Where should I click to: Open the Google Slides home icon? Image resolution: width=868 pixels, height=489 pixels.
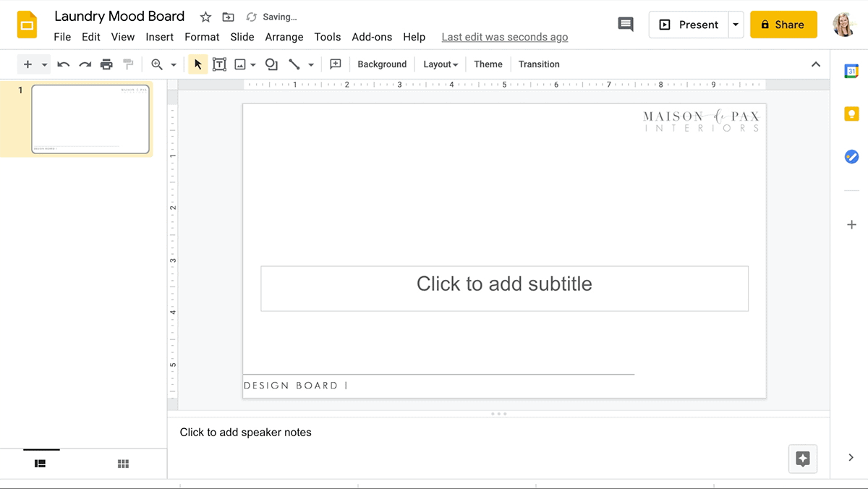point(27,25)
